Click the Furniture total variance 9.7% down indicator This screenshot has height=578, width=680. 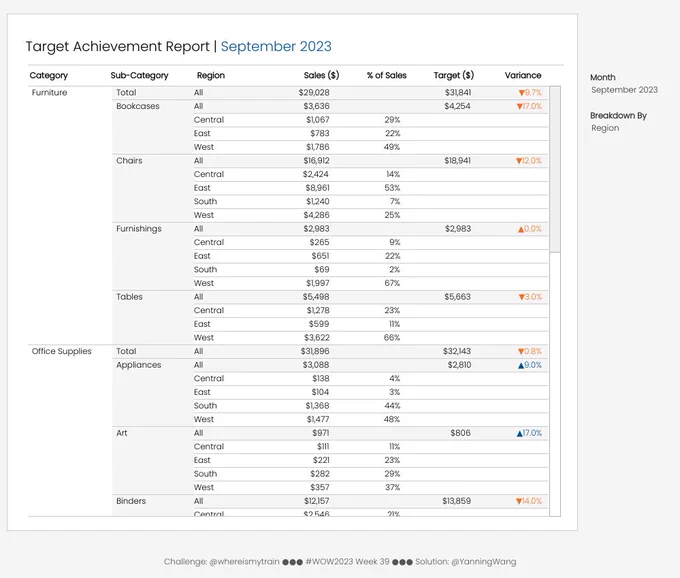click(x=530, y=92)
